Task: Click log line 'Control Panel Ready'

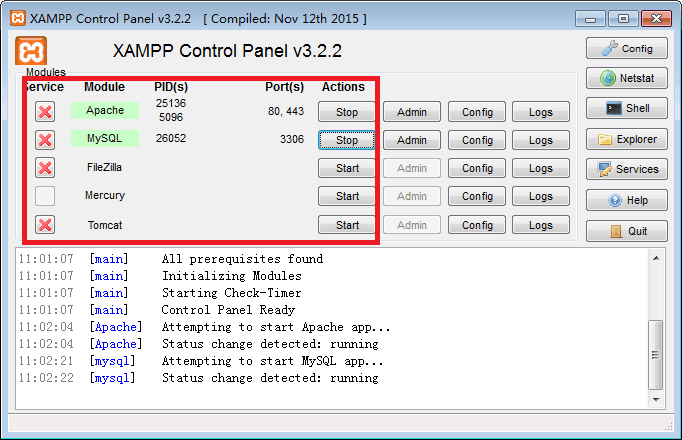Action: point(228,310)
